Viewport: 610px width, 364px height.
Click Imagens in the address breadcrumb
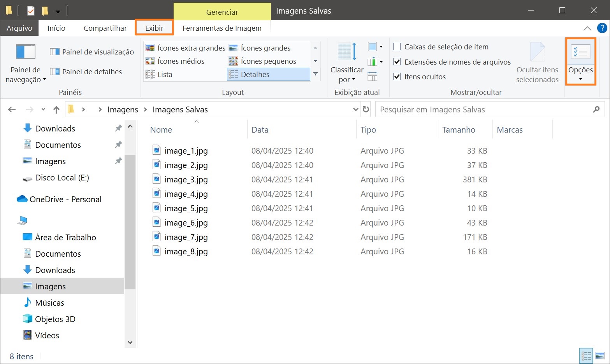[123, 110]
